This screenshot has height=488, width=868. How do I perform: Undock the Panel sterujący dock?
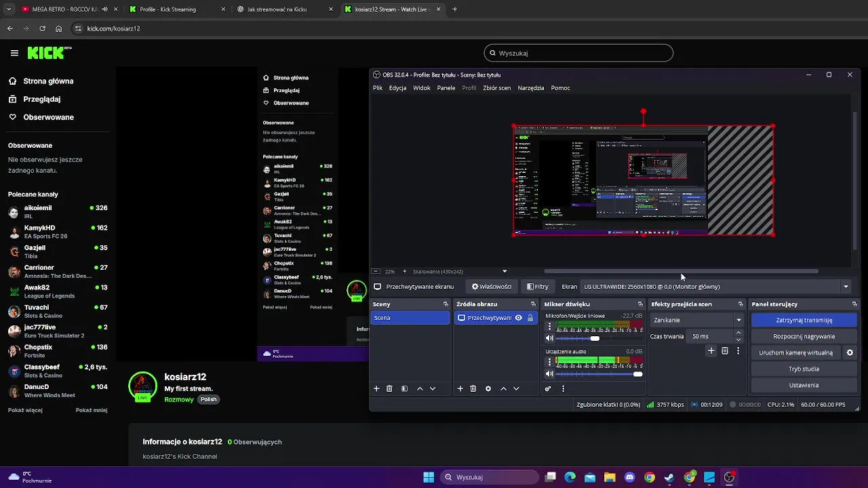854,304
